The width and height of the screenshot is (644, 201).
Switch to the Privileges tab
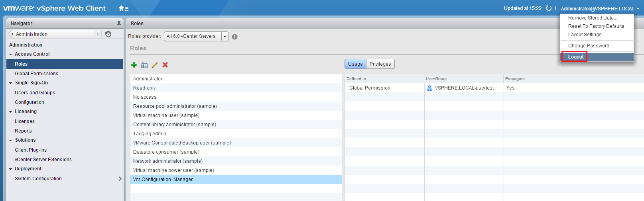[380, 64]
